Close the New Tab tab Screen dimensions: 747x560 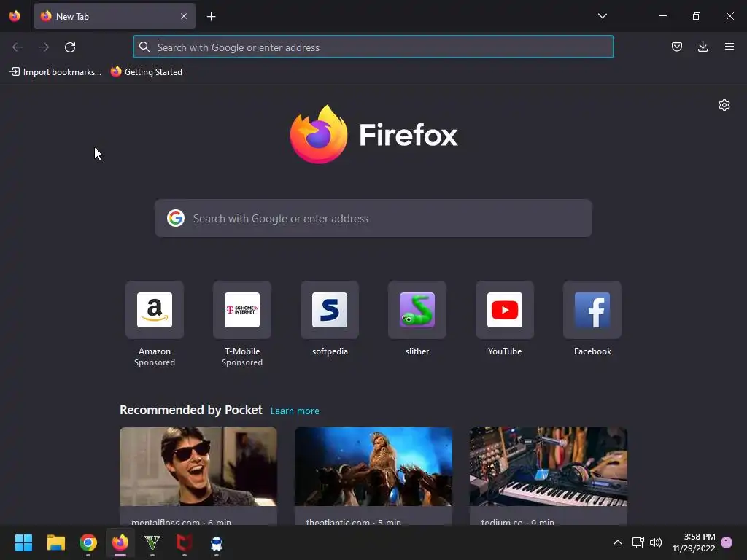click(184, 16)
